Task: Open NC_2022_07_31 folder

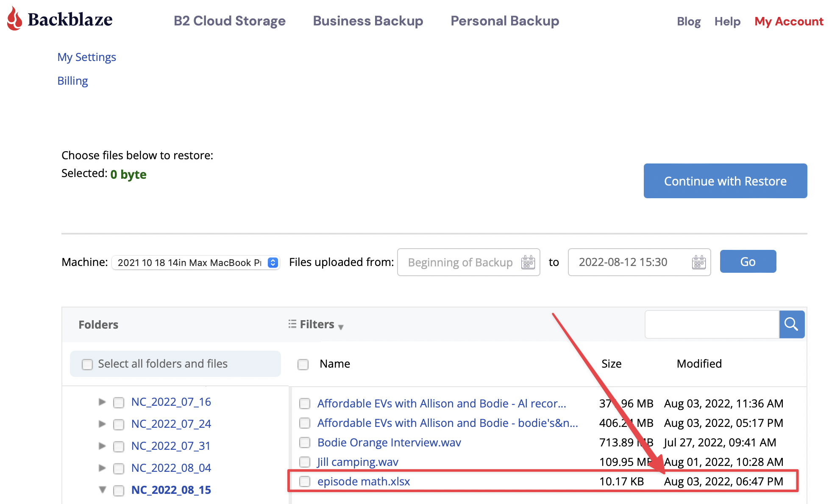Action: pos(171,446)
